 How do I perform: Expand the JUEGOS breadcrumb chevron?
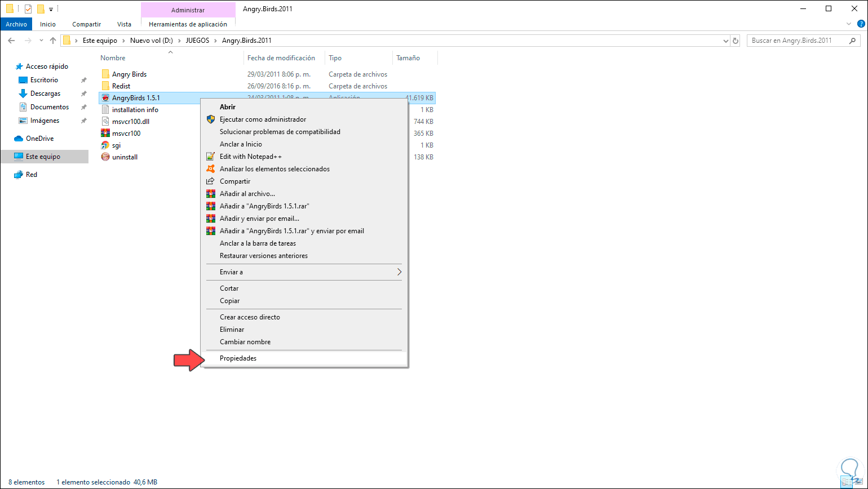click(216, 41)
